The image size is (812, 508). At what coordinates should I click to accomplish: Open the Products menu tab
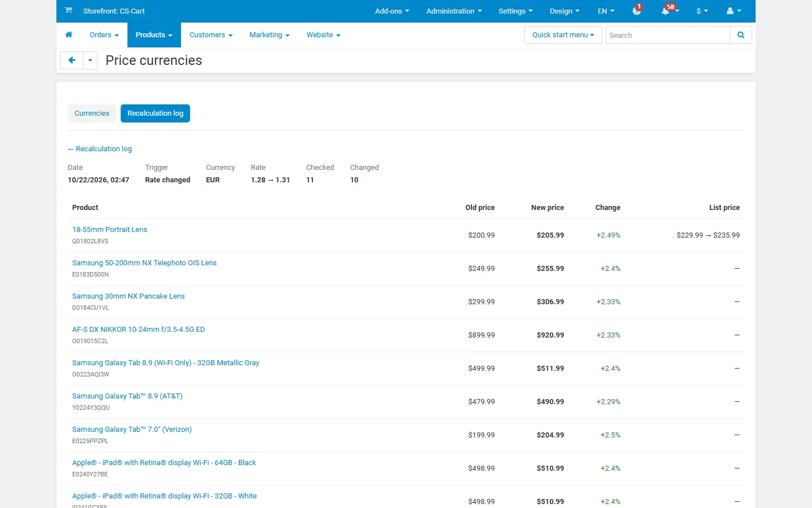pos(154,35)
